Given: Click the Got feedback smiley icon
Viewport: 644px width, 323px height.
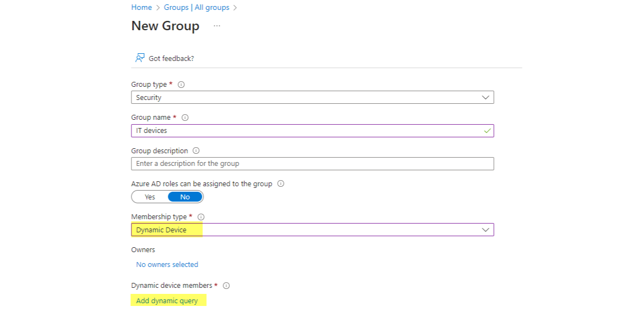Looking at the screenshot, I should pos(139,58).
